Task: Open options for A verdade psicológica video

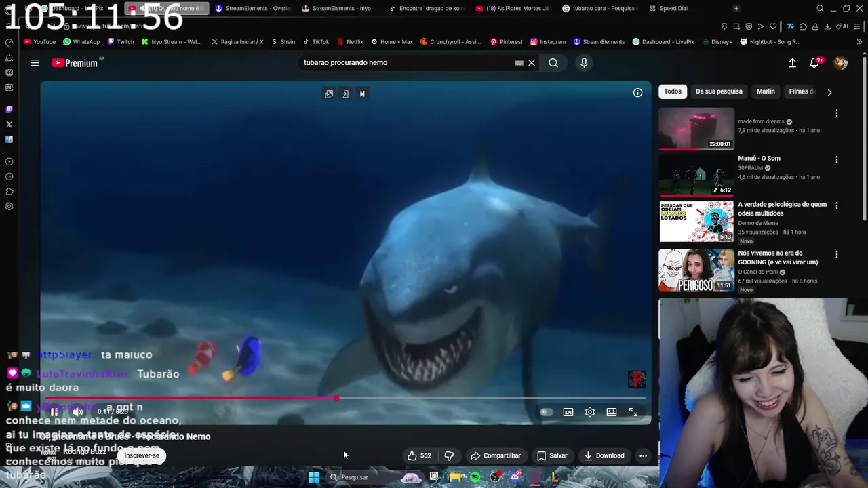Action: pyautogui.click(x=836, y=205)
